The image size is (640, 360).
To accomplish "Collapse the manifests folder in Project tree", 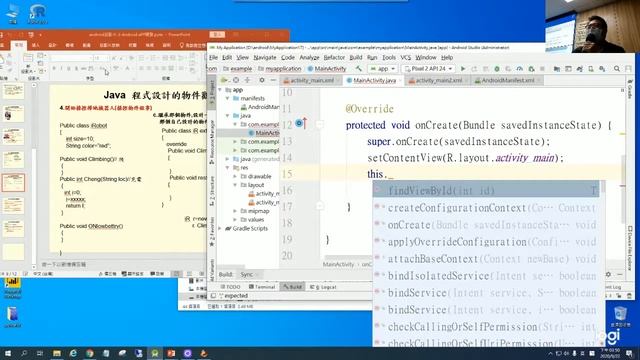I will tap(228, 98).
